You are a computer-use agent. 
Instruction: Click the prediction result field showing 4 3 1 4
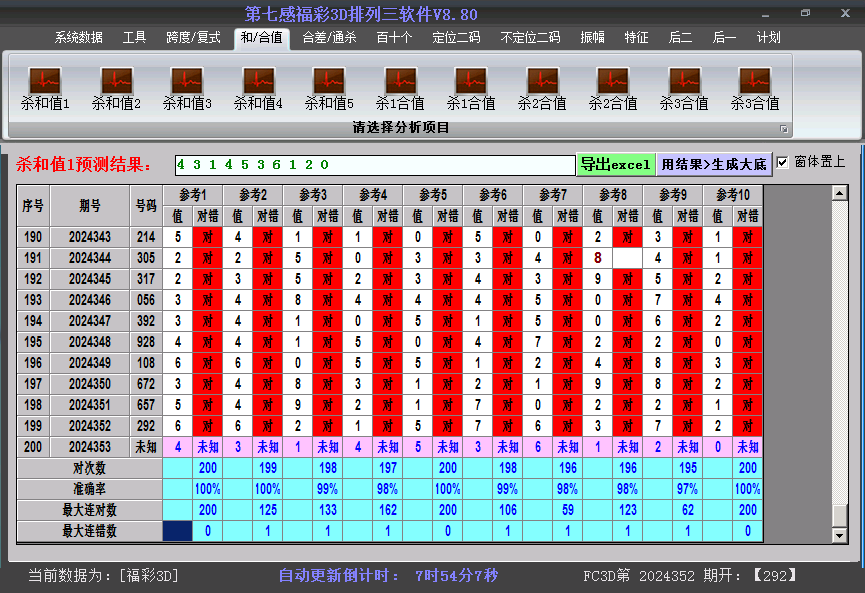click(375, 165)
